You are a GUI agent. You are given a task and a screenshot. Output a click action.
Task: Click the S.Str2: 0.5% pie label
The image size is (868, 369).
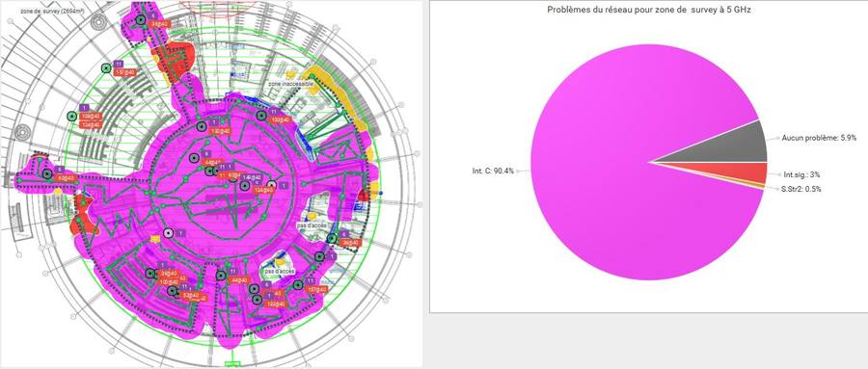pos(801,189)
